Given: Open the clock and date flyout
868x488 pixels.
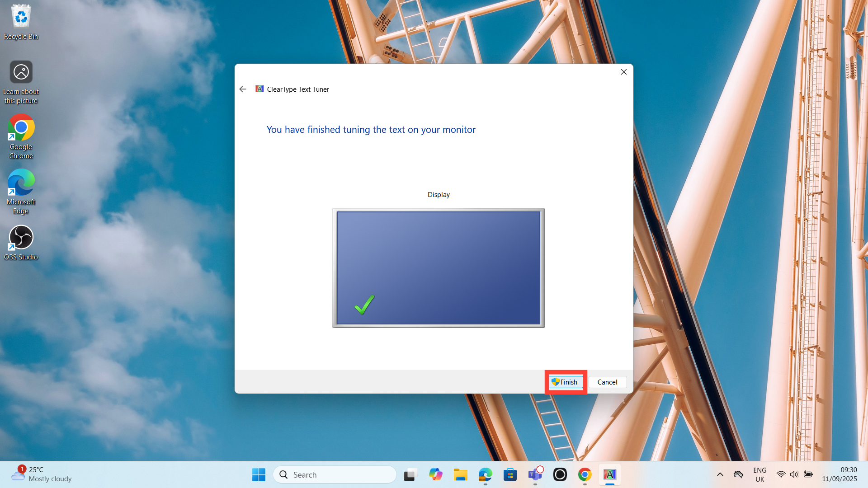Looking at the screenshot, I should pos(839,474).
